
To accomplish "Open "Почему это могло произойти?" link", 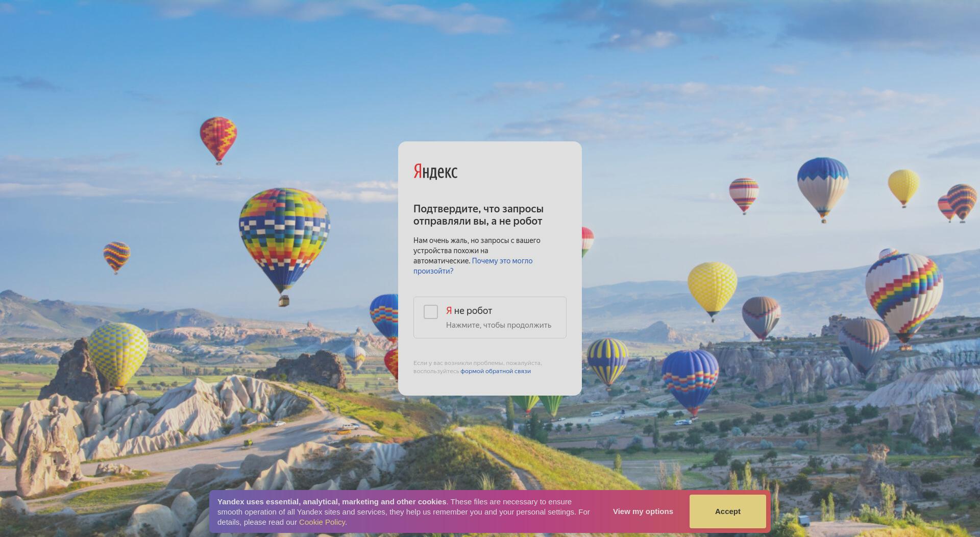I will click(473, 266).
